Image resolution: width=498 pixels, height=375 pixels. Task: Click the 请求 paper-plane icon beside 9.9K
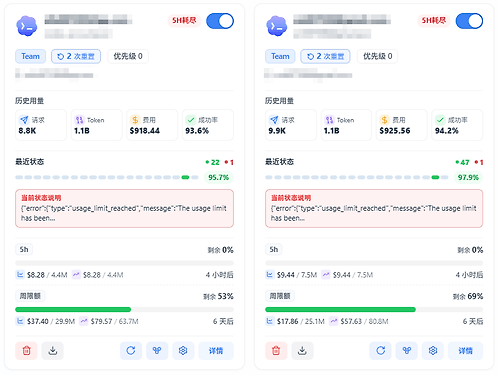point(274,120)
